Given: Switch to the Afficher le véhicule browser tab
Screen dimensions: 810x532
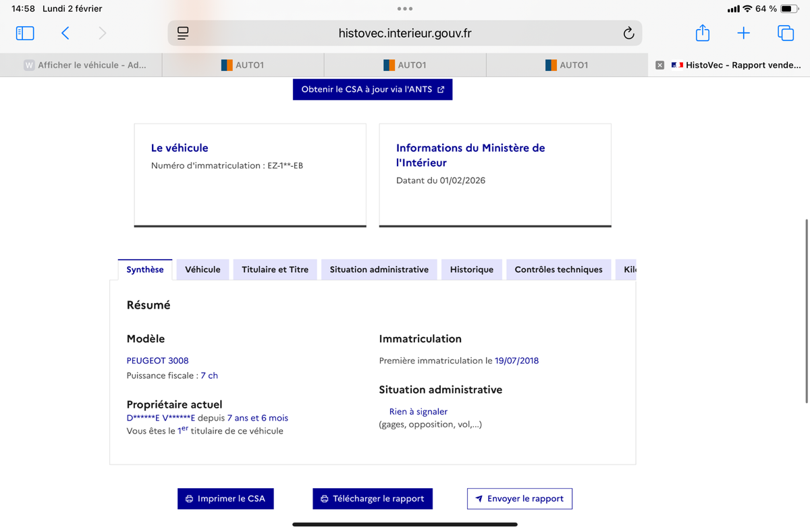Looking at the screenshot, I should 84,65.
